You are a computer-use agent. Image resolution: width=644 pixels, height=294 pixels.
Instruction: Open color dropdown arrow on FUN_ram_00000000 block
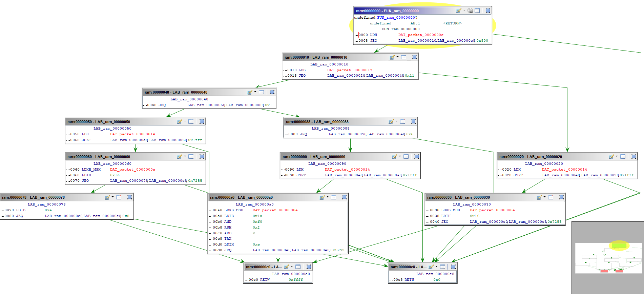[x=464, y=11]
